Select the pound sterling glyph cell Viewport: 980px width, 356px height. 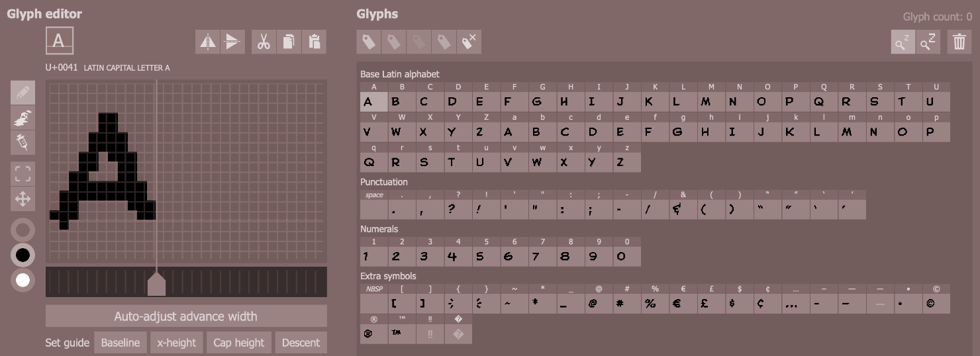point(711,298)
